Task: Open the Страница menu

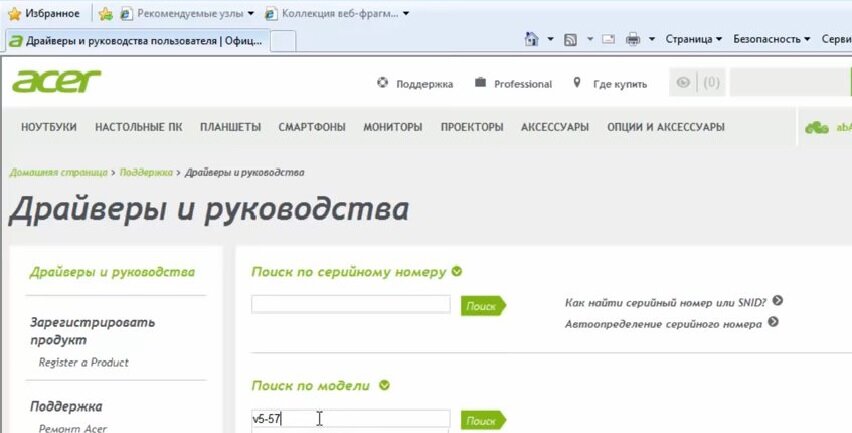Action: tap(693, 39)
